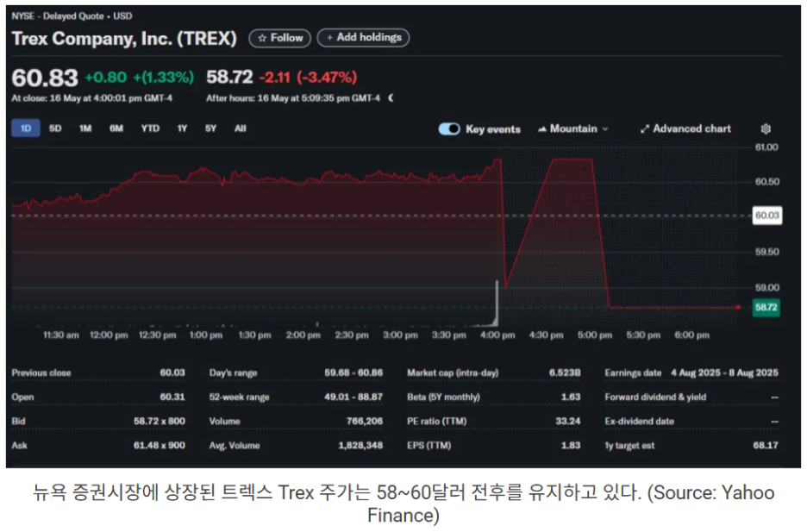Switch chart to 1M range
The width and height of the screenshot is (807, 532).
85,128
